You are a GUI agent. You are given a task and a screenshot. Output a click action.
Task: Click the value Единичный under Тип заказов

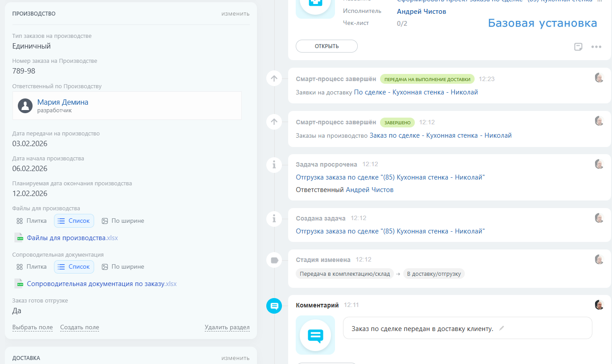coord(32,46)
